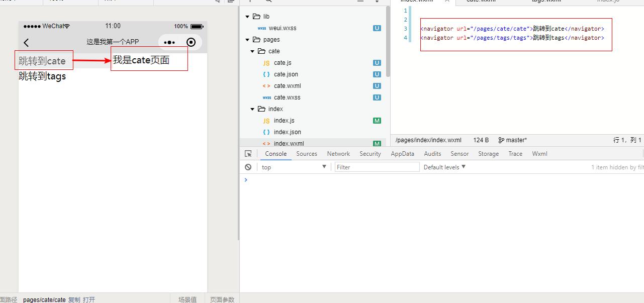Tap the mini program three-dots menu icon
Image resolution: width=644 pixels, height=303 pixels.
(x=169, y=43)
